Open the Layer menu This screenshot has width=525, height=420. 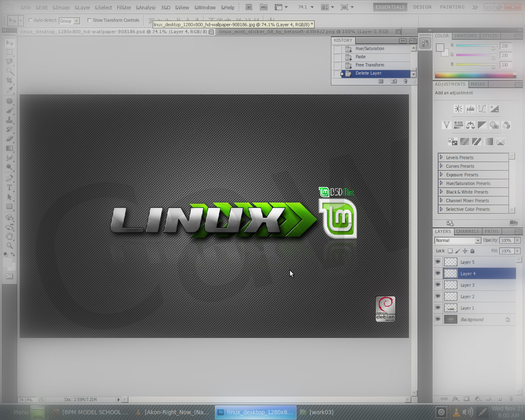[x=82, y=7]
